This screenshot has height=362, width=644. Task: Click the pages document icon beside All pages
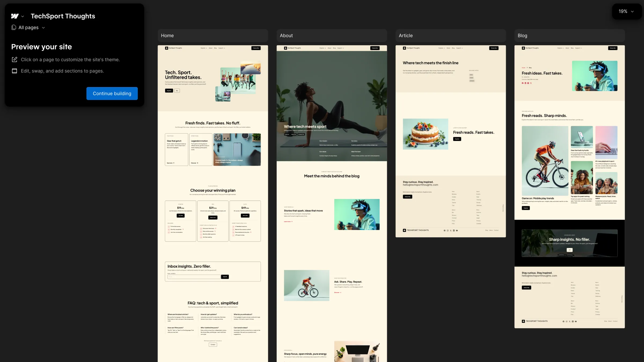point(13,27)
